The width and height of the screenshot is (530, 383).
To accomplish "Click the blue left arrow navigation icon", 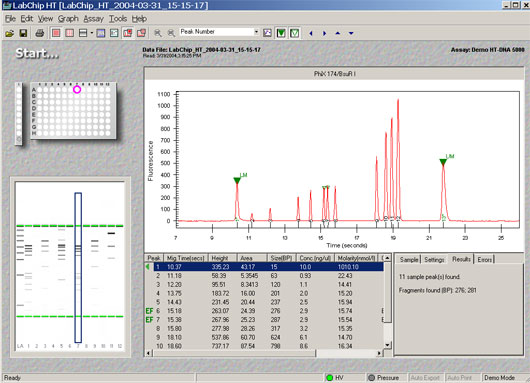I will tap(311, 33).
